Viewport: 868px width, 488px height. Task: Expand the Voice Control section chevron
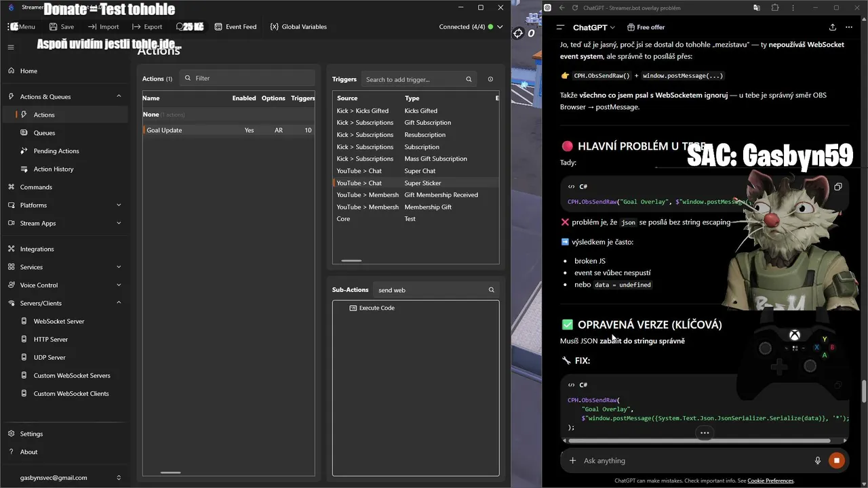(119, 285)
